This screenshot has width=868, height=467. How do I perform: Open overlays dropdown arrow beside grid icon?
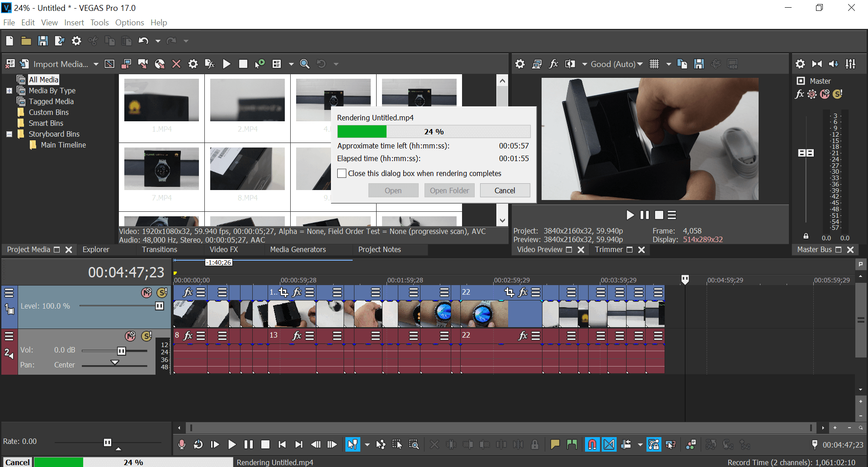click(669, 64)
